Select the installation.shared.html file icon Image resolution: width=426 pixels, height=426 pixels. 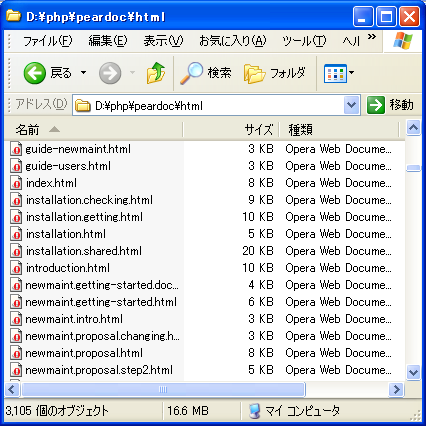16,251
